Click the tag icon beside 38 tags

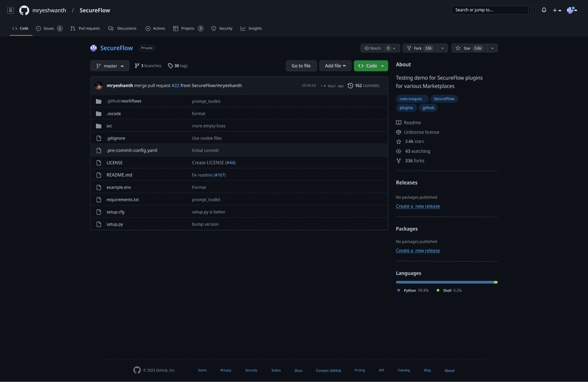[170, 66]
